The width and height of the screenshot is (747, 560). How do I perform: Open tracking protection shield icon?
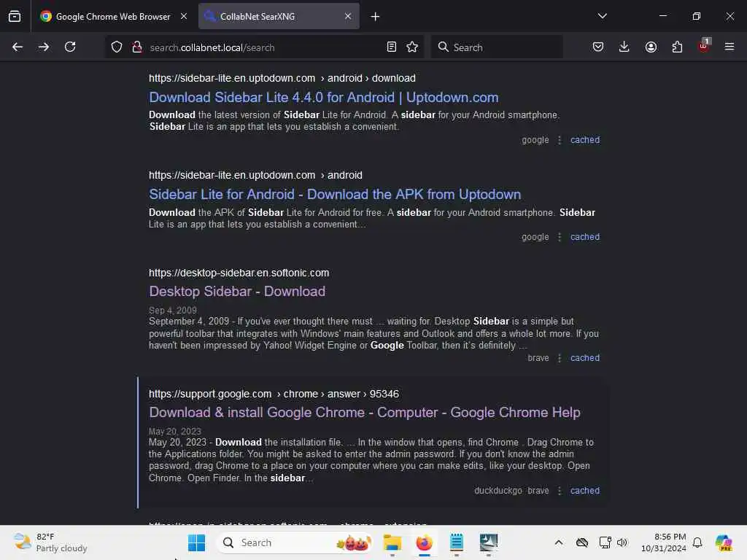(117, 47)
